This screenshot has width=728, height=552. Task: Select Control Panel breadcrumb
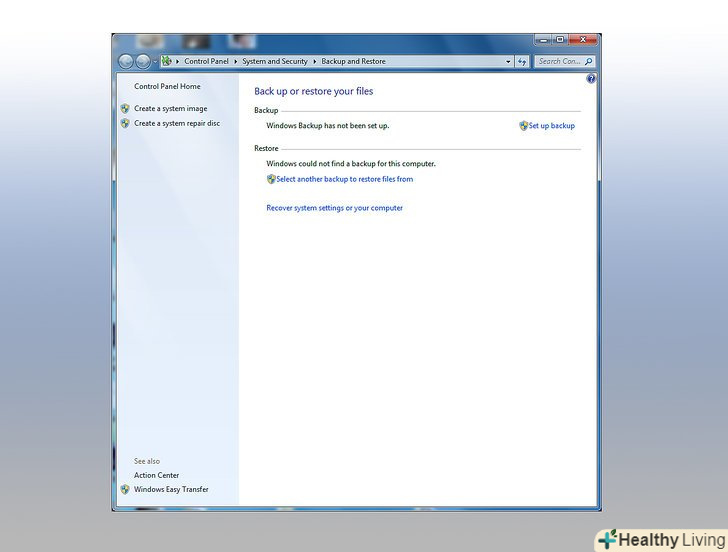click(206, 61)
